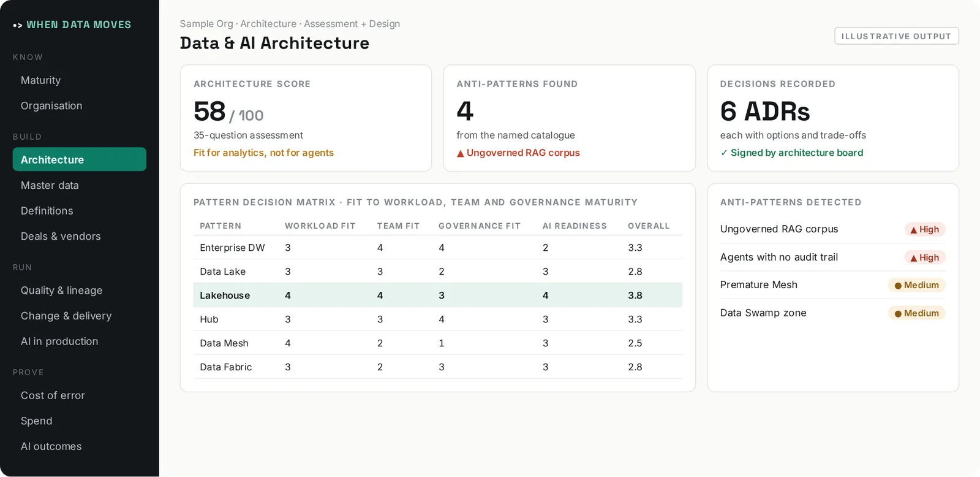
Task: Click the Data Lake pattern name
Action: tap(222, 272)
